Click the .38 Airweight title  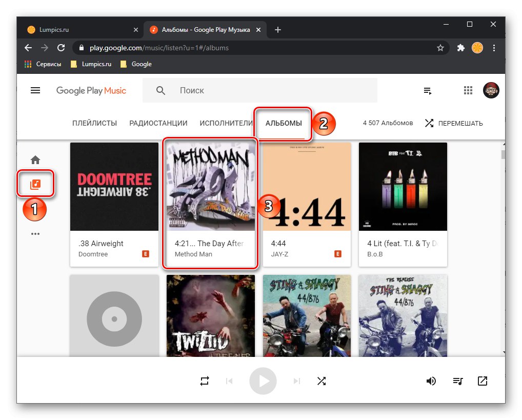(x=101, y=244)
